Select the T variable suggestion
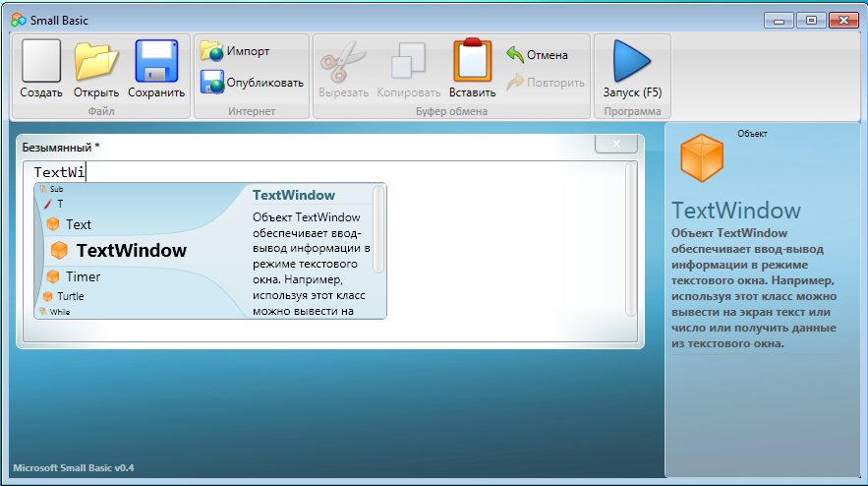The image size is (868, 486). click(54, 204)
